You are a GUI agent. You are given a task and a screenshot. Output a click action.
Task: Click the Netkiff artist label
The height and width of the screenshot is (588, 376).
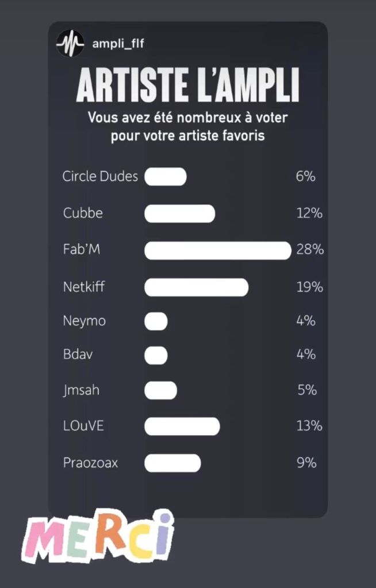pos(84,286)
